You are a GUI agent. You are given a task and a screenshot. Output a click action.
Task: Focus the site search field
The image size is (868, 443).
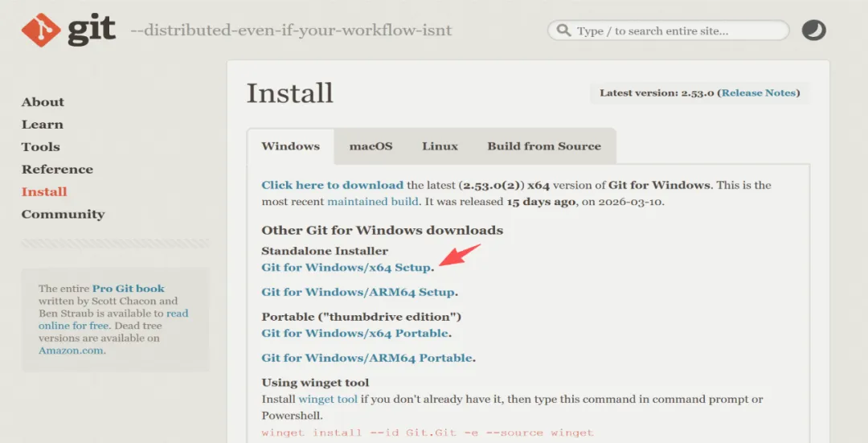[x=668, y=31]
